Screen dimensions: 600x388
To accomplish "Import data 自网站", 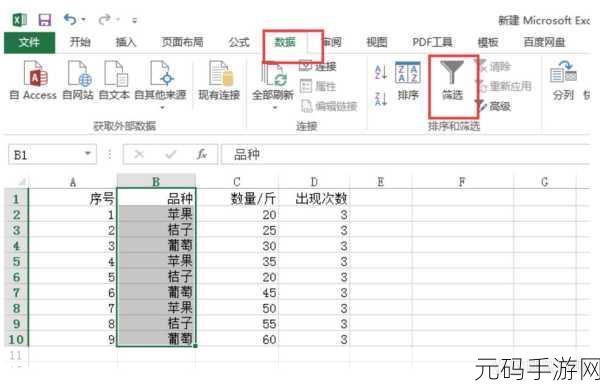I will click(x=78, y=80).
